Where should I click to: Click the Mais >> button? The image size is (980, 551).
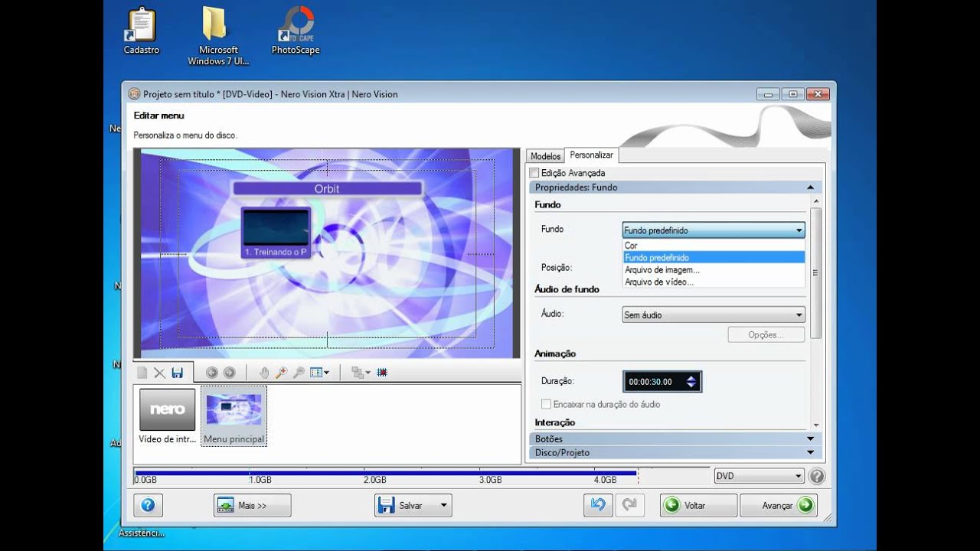[x=252, y=505]
